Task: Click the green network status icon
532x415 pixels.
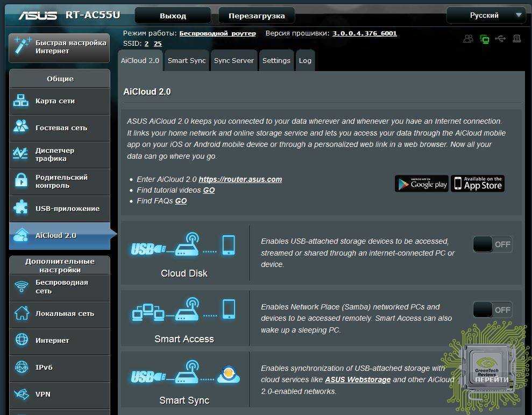Action: pos(485,39)
